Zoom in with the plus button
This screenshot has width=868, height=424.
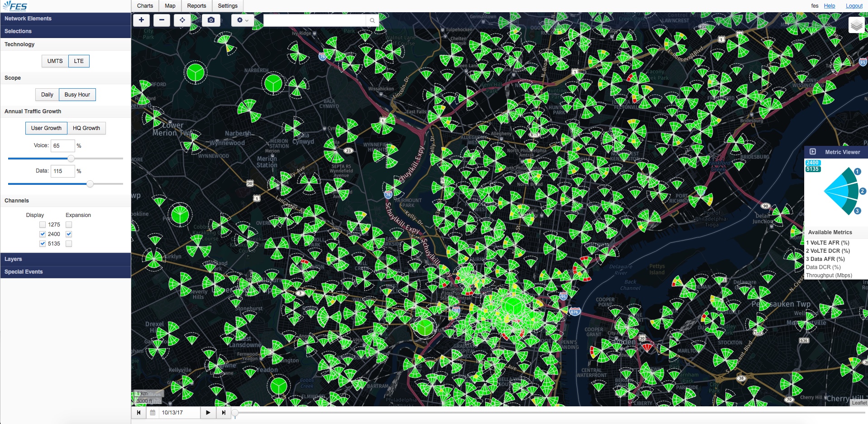(141, 20)
